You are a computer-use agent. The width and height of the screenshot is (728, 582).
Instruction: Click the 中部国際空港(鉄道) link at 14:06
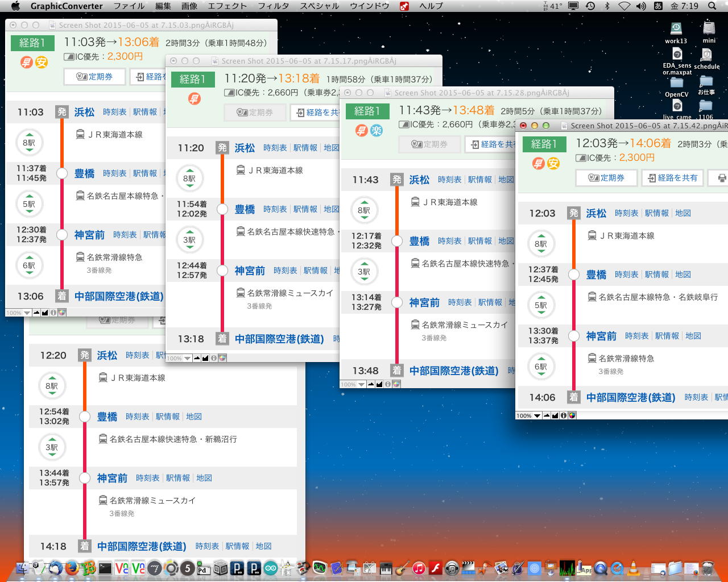tap(631, 397)
